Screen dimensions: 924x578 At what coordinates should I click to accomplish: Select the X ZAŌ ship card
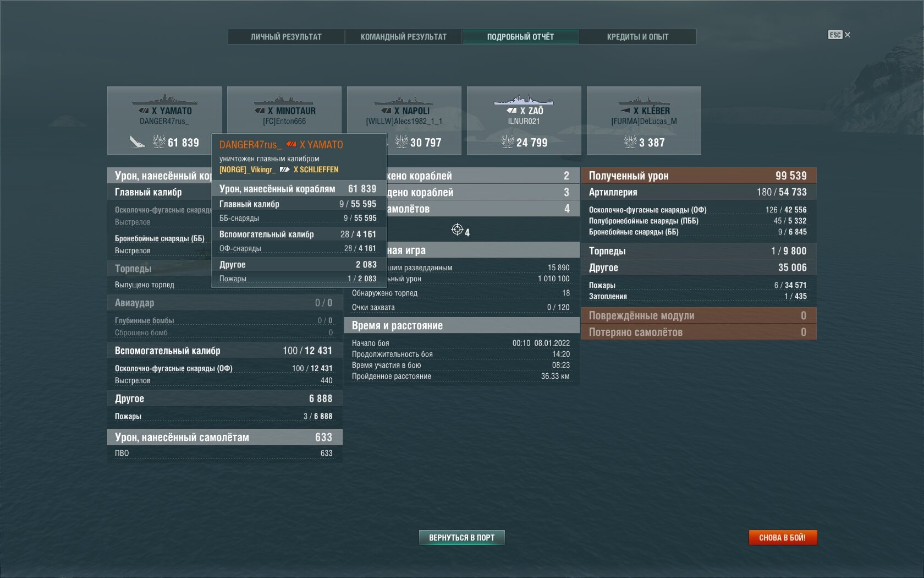[x=524, y=120]
